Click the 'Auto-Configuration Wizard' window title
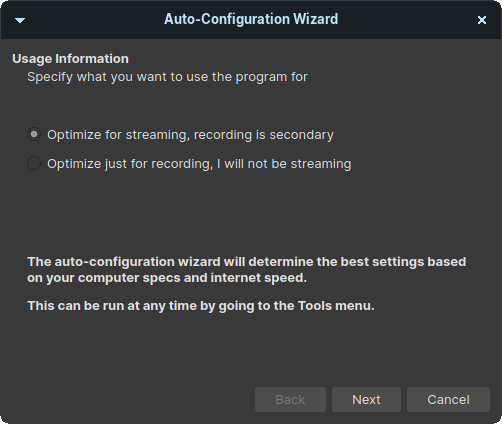 (x=251, y=19)
